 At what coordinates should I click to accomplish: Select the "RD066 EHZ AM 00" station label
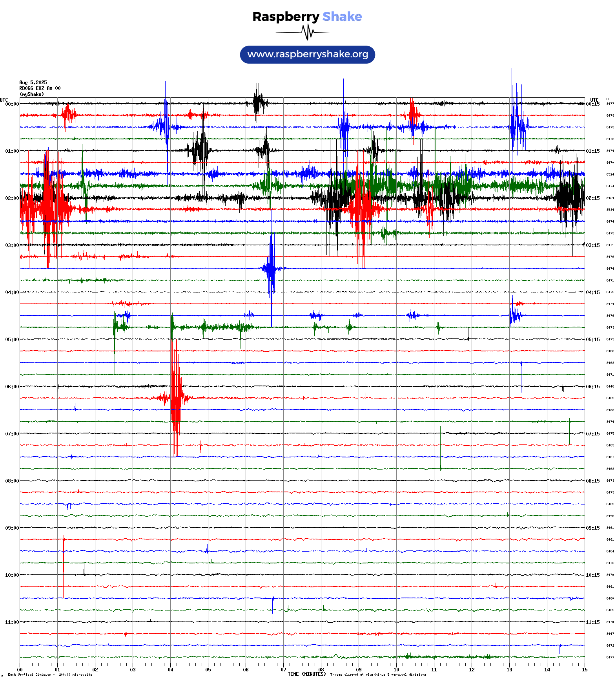click(40, 88)
